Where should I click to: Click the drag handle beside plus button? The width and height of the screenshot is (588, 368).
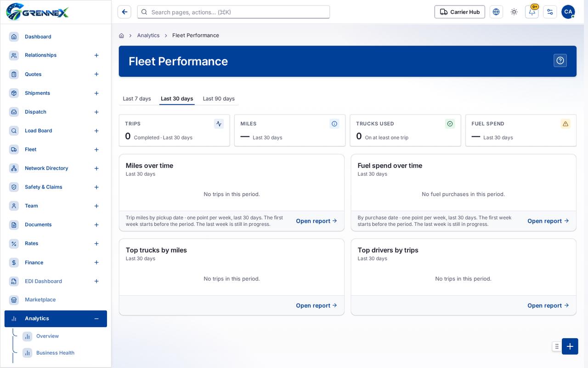click(557, 346)
